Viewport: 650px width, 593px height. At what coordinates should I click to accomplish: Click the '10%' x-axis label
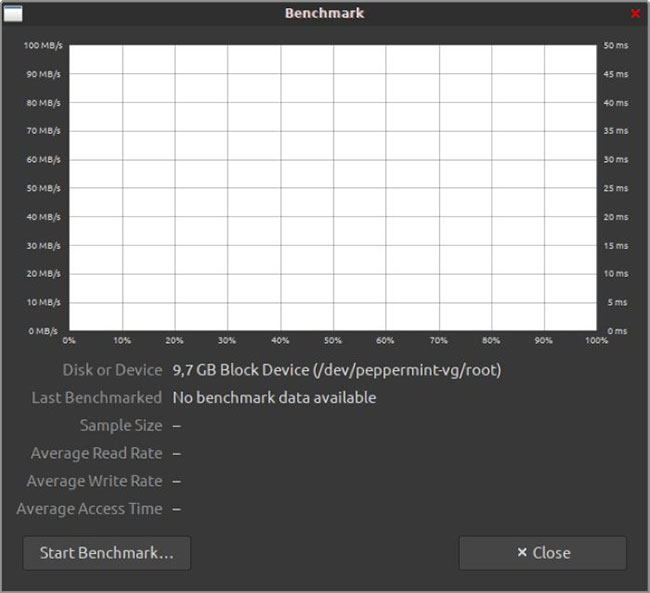122,340
